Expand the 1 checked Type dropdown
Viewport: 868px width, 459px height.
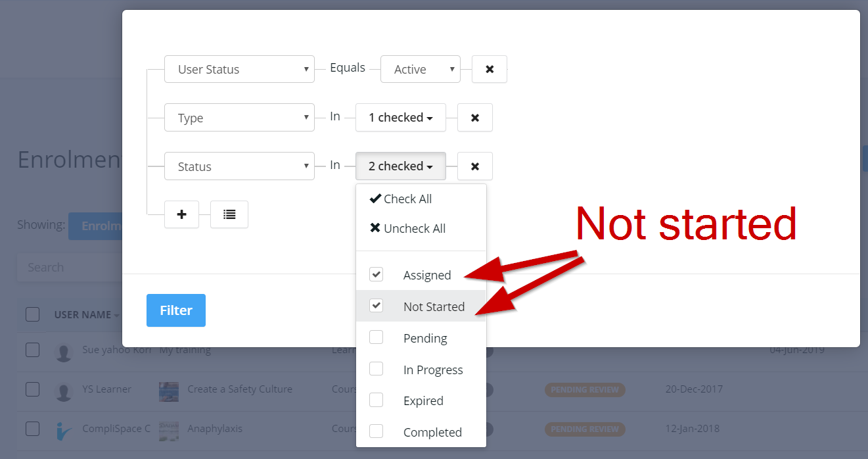coord(400,117)
